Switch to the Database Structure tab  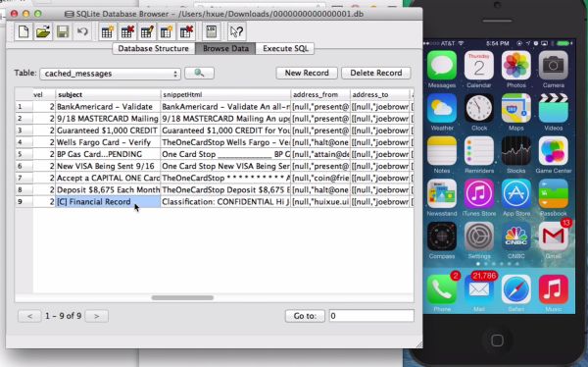click(154, 48)
